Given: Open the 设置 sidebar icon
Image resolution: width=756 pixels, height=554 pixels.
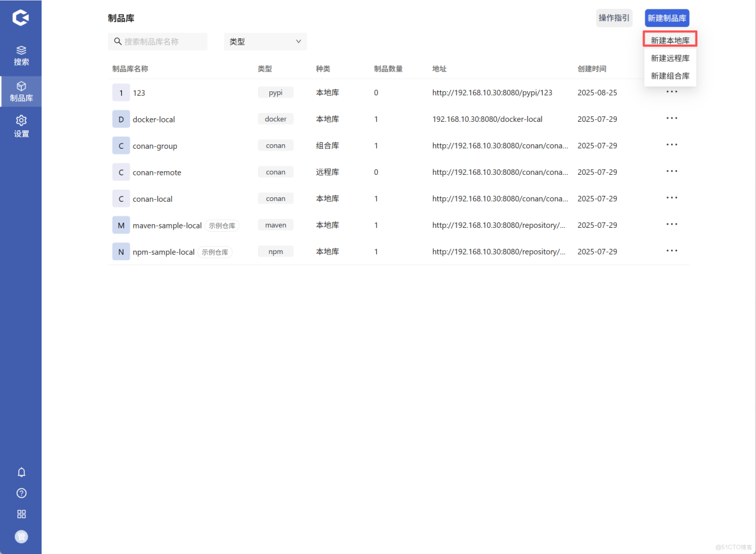Looking at the screenshot, I should 21,126.
